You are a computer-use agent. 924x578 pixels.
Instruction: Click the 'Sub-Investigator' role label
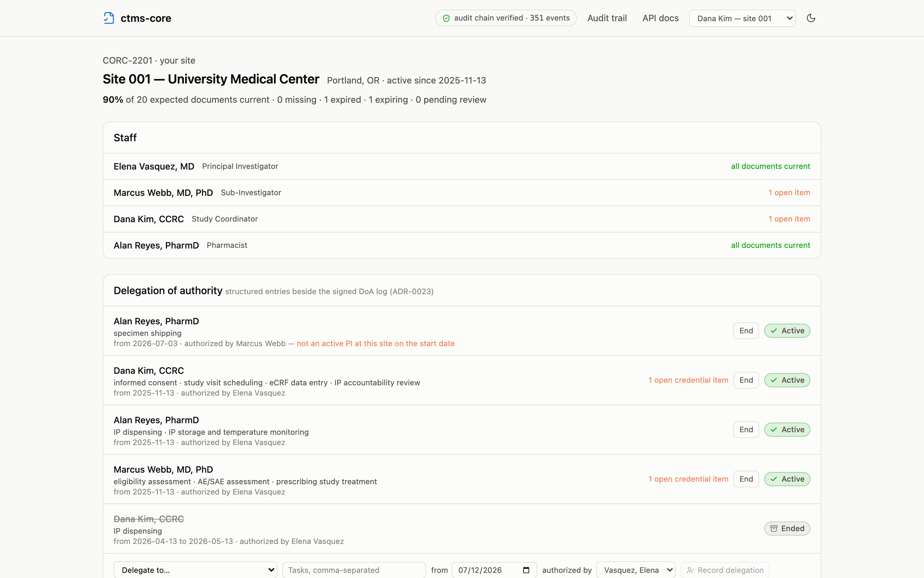coord(251,193)
